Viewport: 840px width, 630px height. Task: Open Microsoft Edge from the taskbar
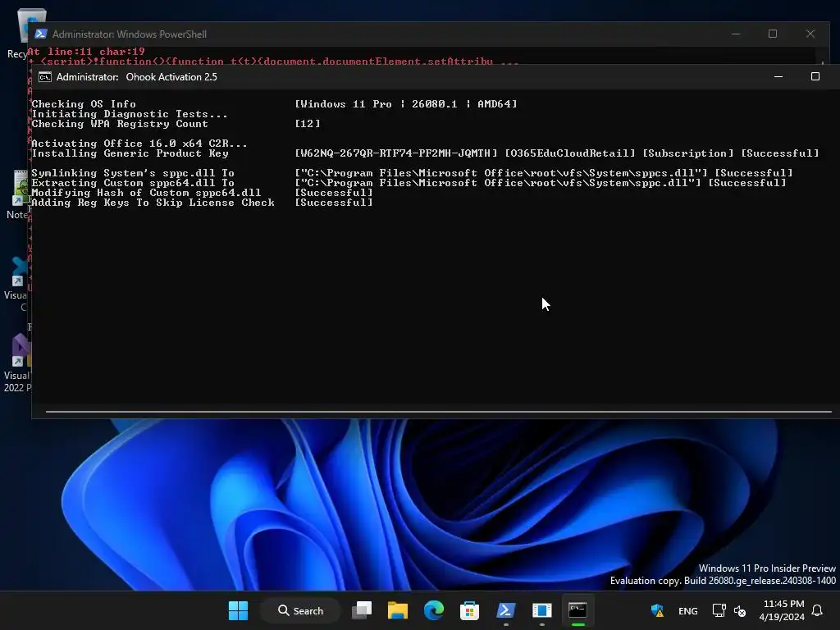click(x=433, y=610)
